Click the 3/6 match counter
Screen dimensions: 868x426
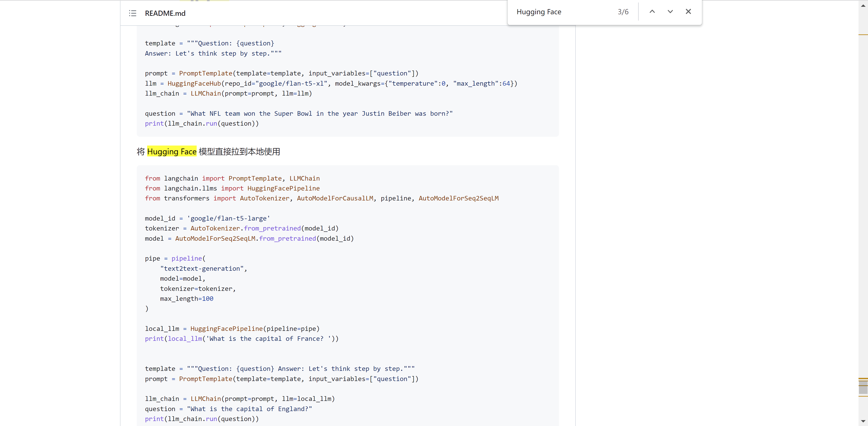[623, 12]
